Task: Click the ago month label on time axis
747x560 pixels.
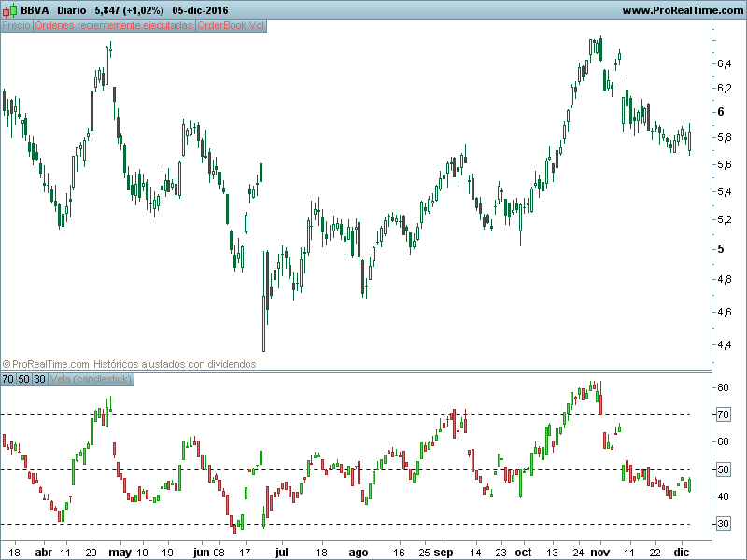Action: [359, 553]
